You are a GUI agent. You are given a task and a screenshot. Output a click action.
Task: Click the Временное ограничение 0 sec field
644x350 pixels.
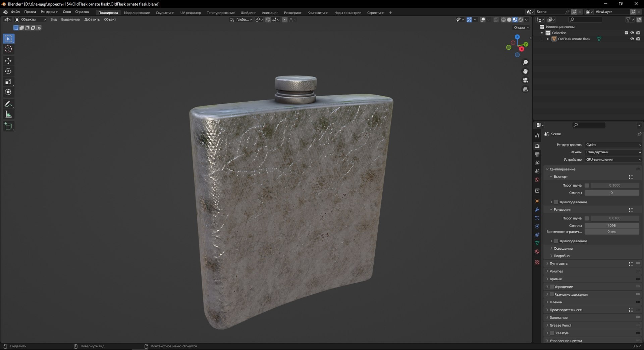click(612, 232)
